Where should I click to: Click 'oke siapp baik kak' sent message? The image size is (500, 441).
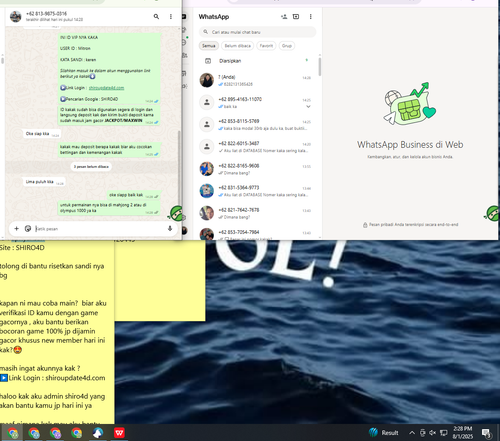coord(134,195)
